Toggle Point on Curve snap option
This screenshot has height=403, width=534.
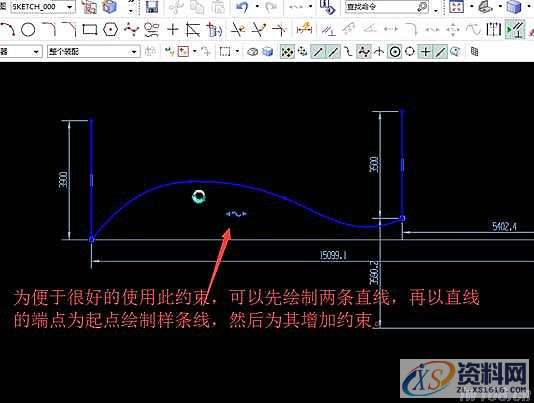[x=440, y=52]
